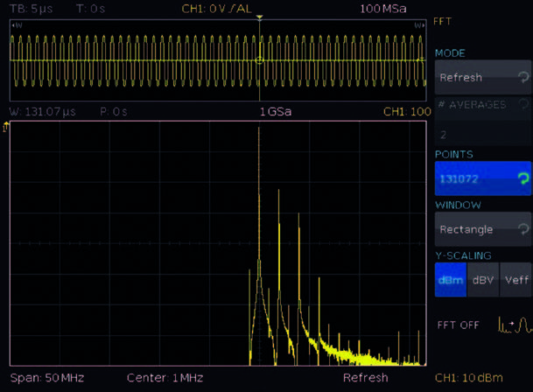
Task: Click the green rotary icon on POINTS
Action: click(x=522, y=178)
